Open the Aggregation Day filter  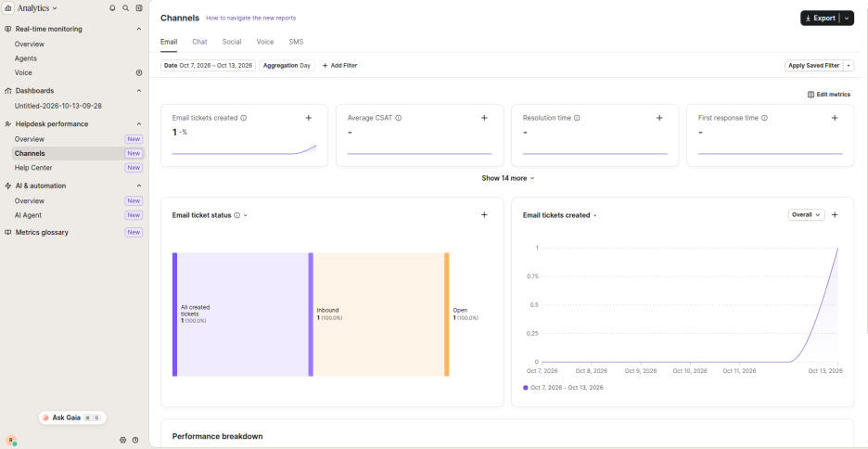tap(287, 65)
